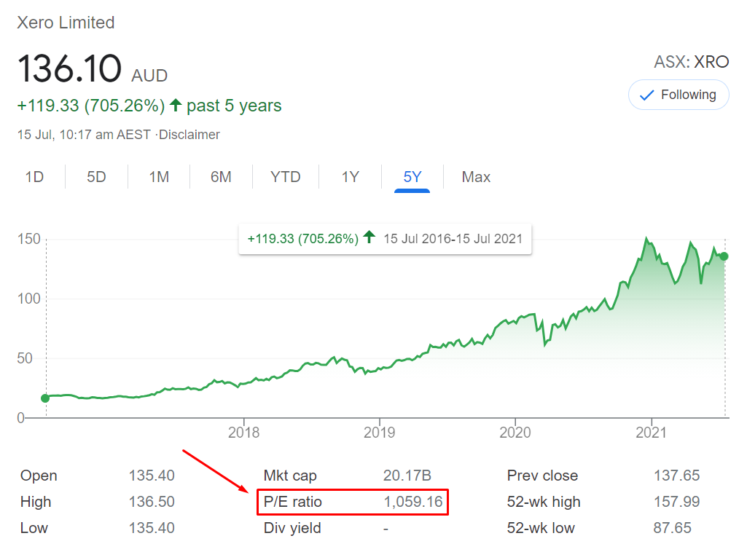Click the Mkt cap value 20.17B

[x=407, y=476]
